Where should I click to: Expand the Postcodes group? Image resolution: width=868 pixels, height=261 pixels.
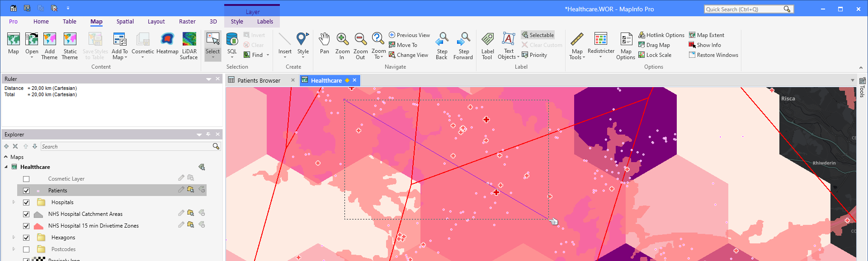pyautogui.click(x=14, y=249)
